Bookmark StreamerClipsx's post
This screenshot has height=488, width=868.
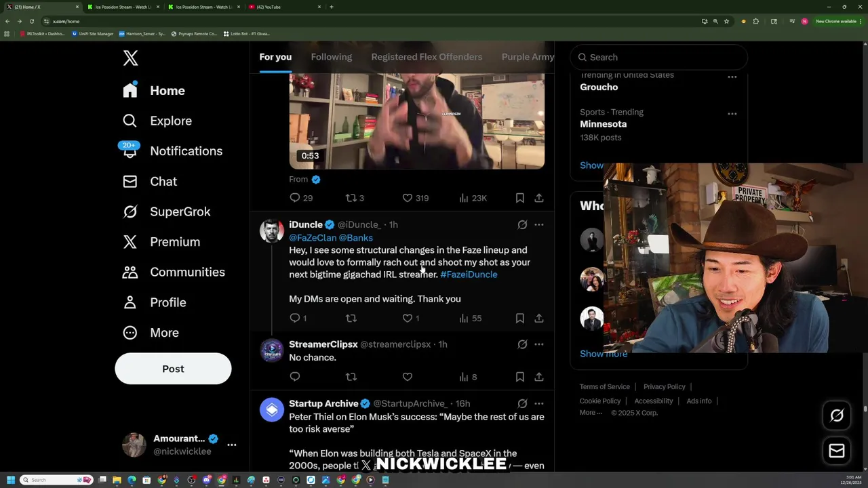520,377
